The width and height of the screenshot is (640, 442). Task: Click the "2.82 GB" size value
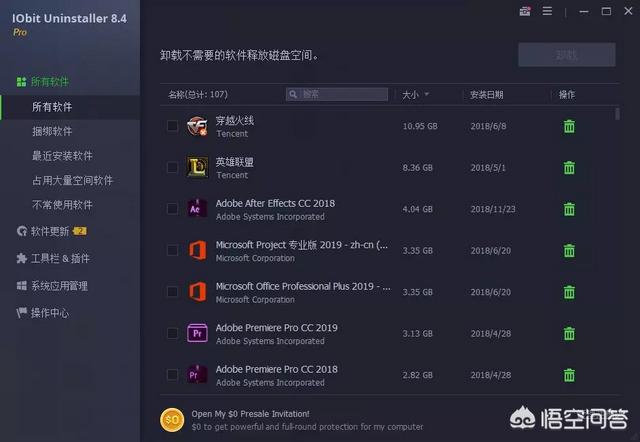click(x=417, y=375)
